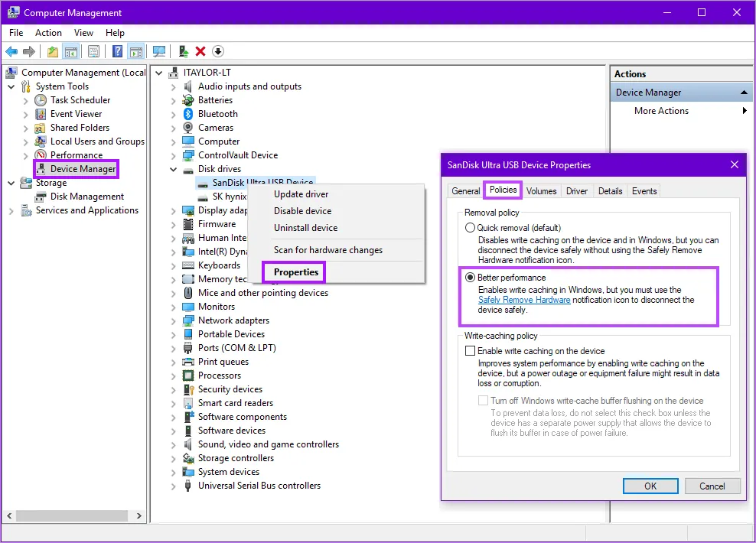This screenshot has width=756, height=543.
Task: Expand the Services and Applications node
Action: point(11,210)
